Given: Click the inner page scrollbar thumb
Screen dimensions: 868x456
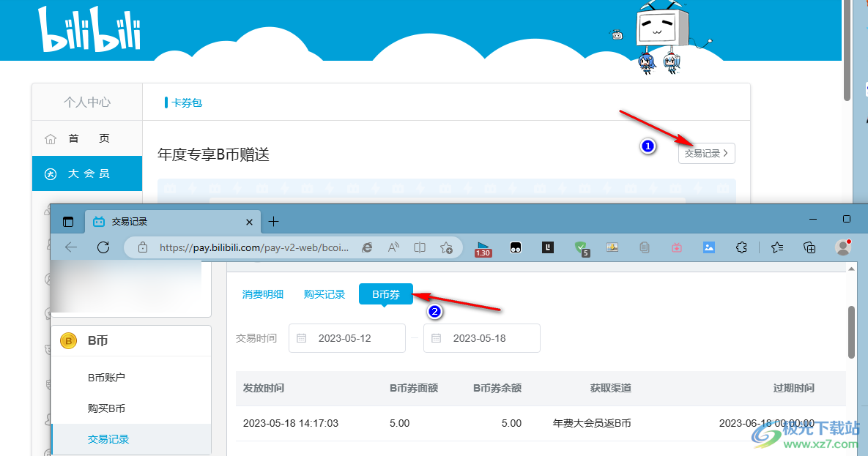Looking at the screenshot, I should click(851, 332).
